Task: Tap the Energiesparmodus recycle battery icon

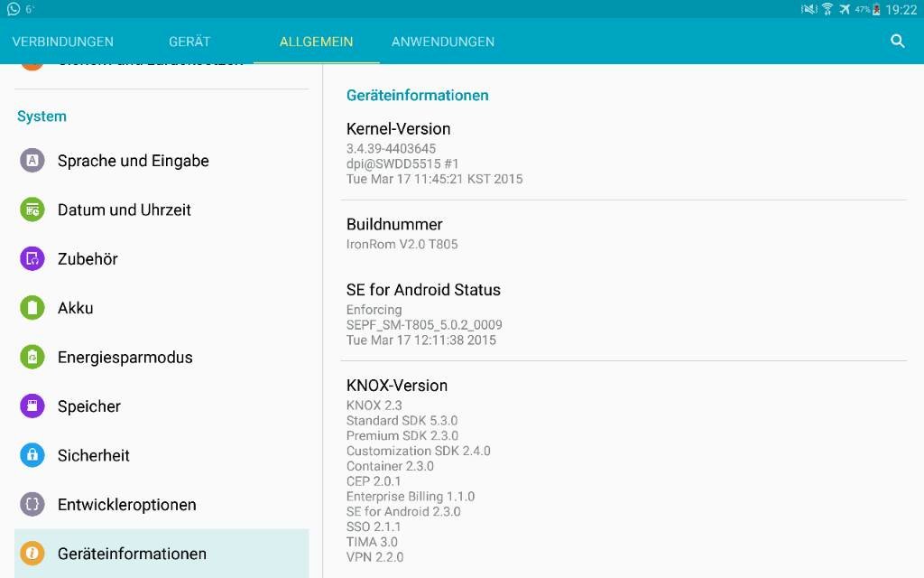Action: (x=32, y=357)
